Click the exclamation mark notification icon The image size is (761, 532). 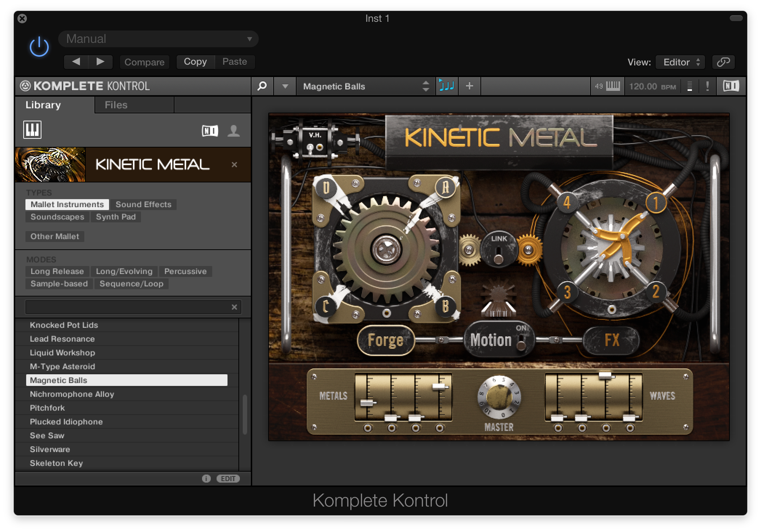tap(707, 86)
